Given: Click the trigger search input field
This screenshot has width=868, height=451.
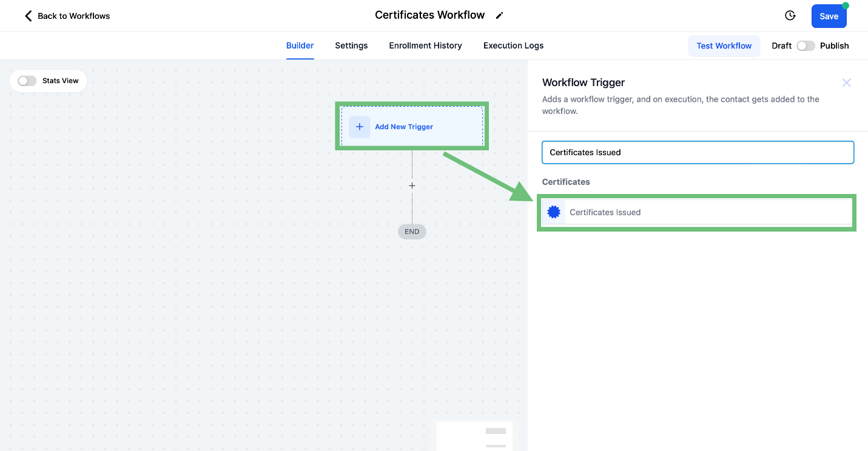Looking at the screenshot, I should 698,152.
